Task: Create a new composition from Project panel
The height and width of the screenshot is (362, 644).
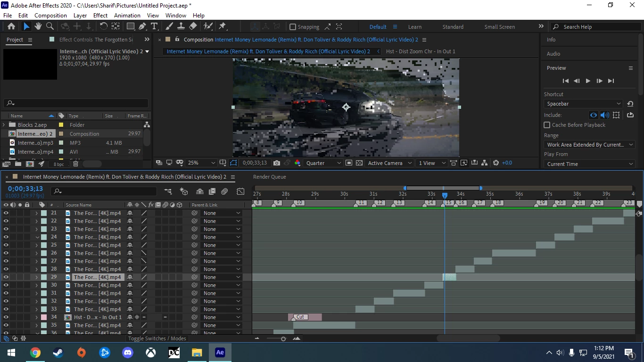Action: 30,164
